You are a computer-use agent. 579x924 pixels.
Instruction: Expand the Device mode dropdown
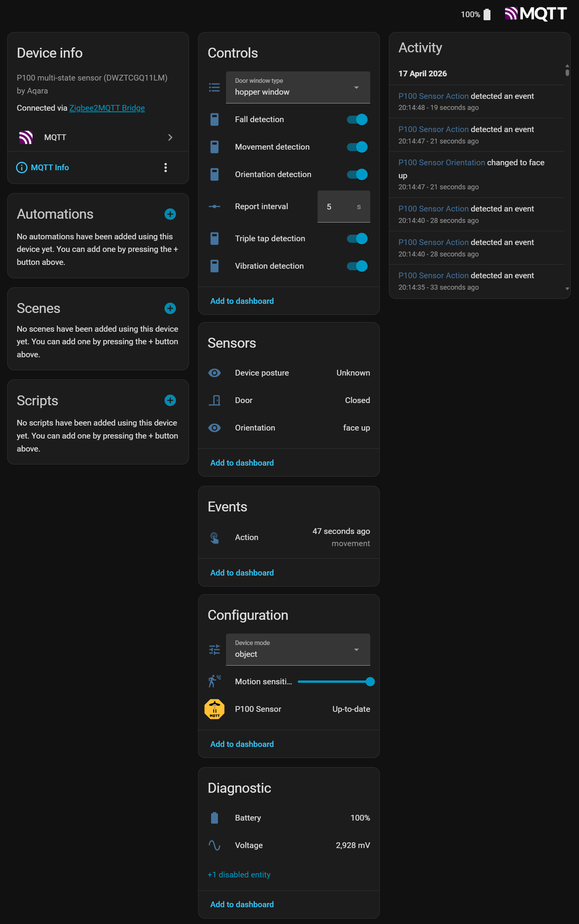[298, 650]
